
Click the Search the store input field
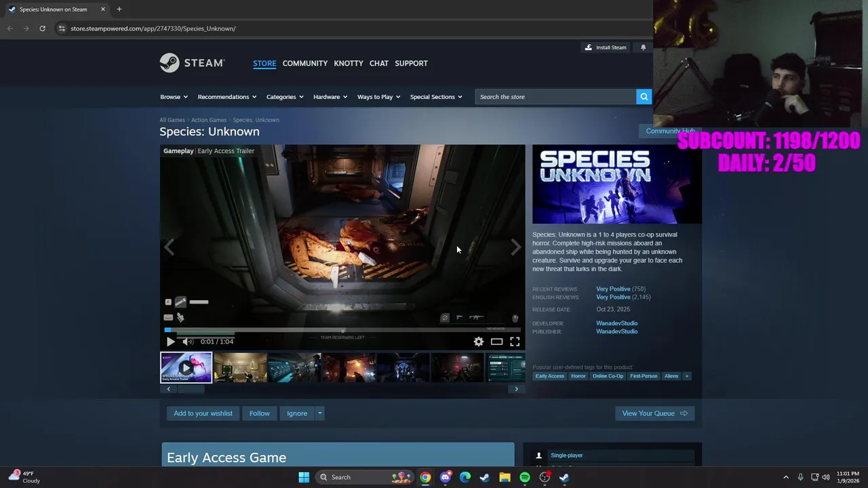[x=555, y=97]
